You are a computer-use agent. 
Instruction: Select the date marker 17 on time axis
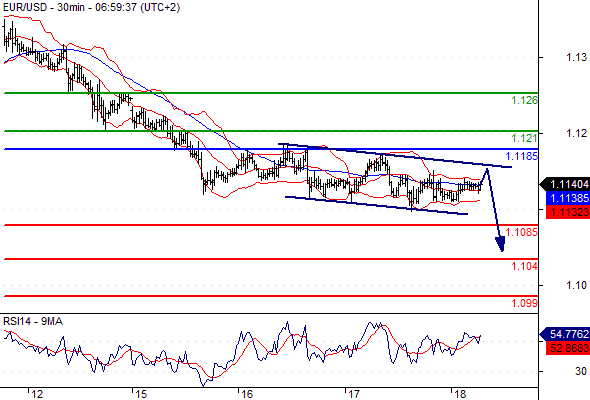(354, 394)
